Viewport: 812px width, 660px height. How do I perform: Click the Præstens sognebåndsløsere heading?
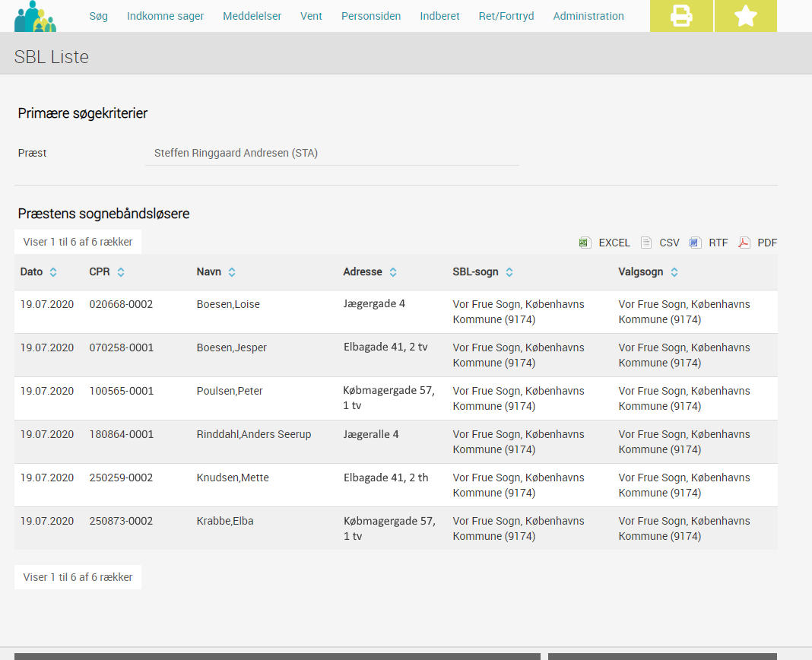103,214
